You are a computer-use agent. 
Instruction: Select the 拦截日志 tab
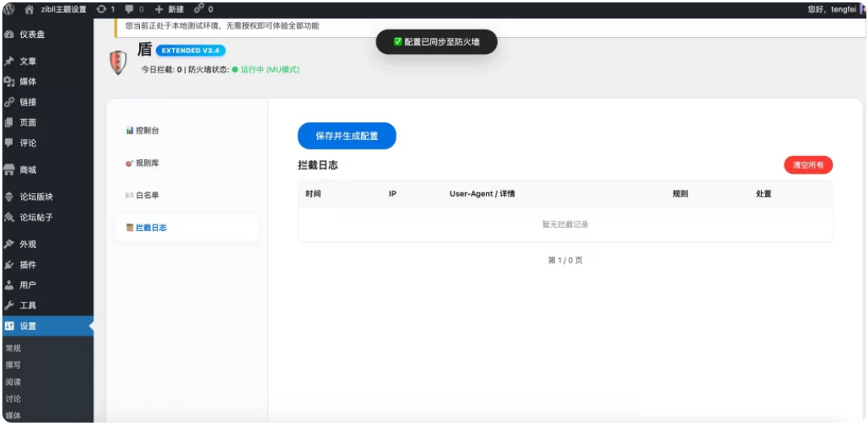click(x=150, y=228)
